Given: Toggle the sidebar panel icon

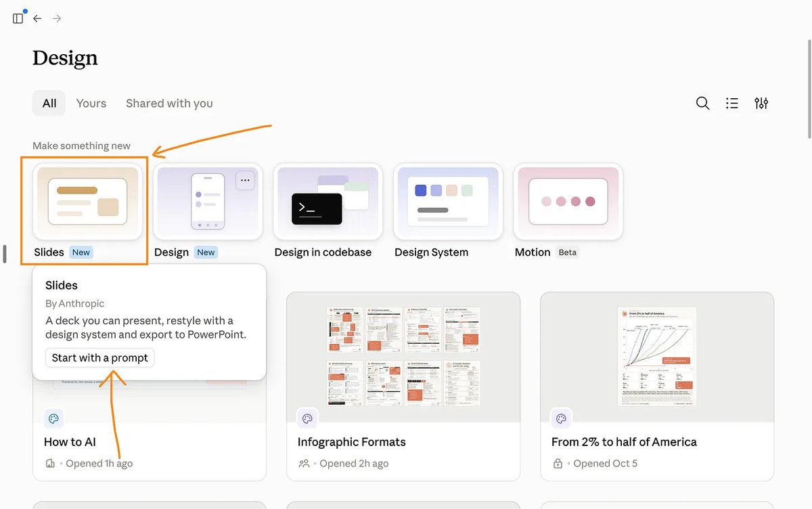Looking at the screenshot, I should click(x=18, y=18).
